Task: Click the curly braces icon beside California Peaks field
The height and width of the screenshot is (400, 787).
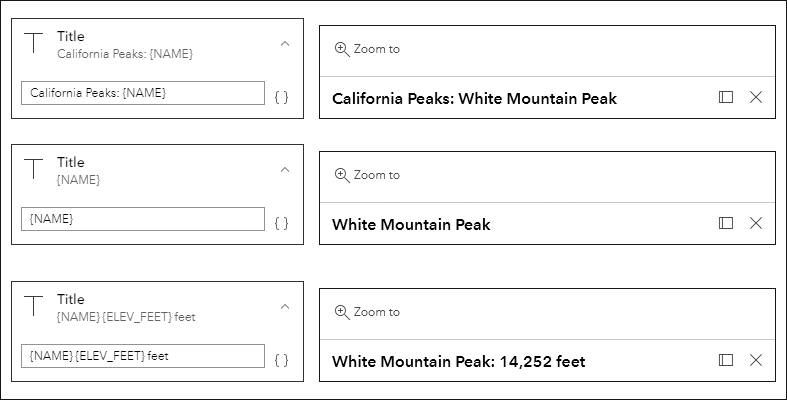Action: [x=281, y=97]
